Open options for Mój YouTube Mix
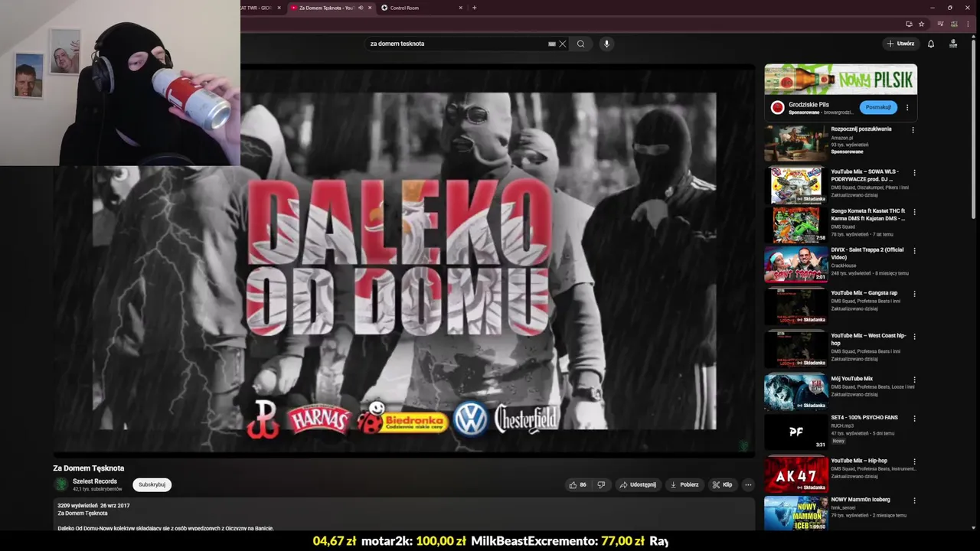This screenshot has height=551, width=980. click(x=914, y=380)
